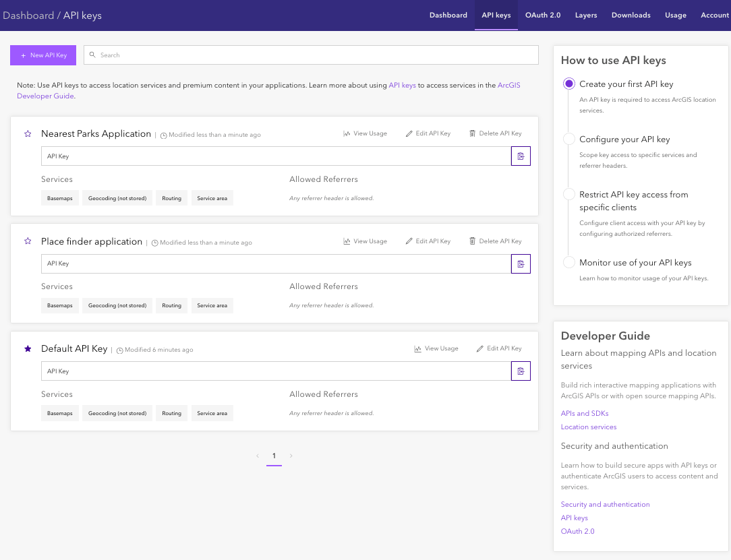Star the Place finder application key
Viewport: 731px width, 560px height.
pos(28,241)
